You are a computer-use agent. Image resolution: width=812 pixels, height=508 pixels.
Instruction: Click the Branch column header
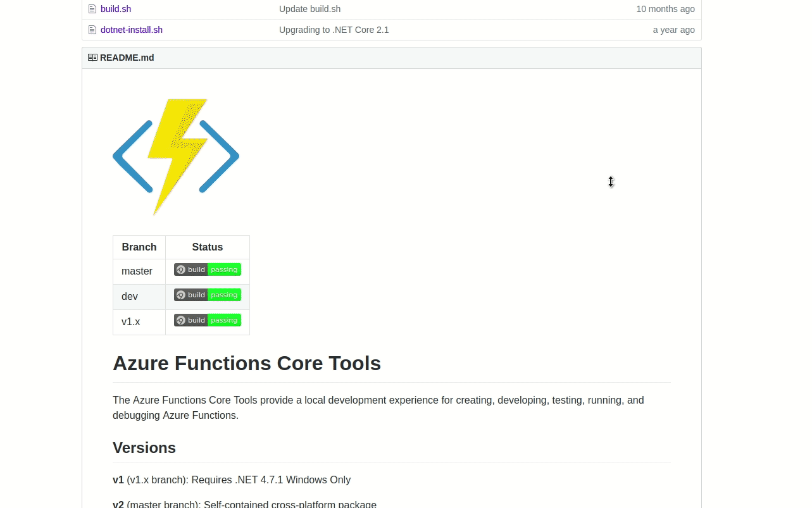click(x=139, y=247)
